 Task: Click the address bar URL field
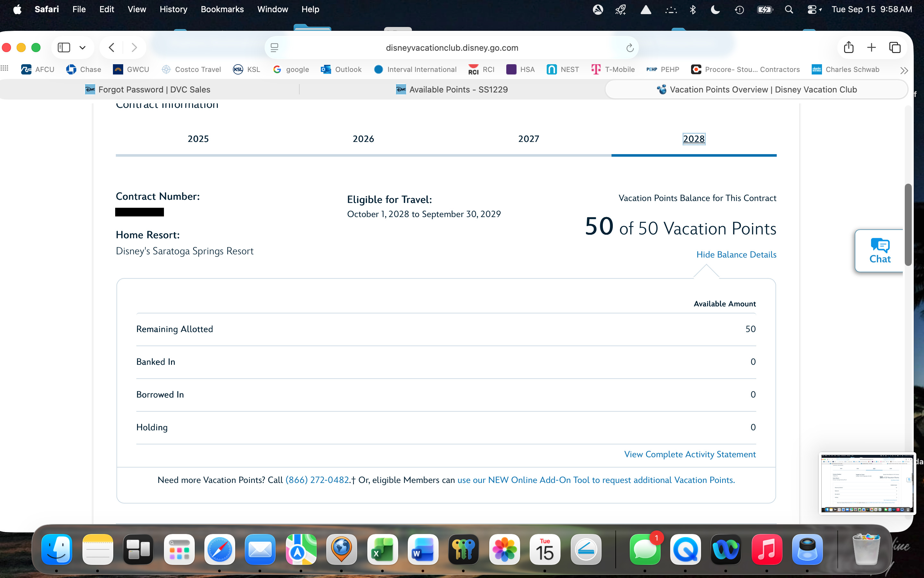pyautogui.click(x=452, y=48)
